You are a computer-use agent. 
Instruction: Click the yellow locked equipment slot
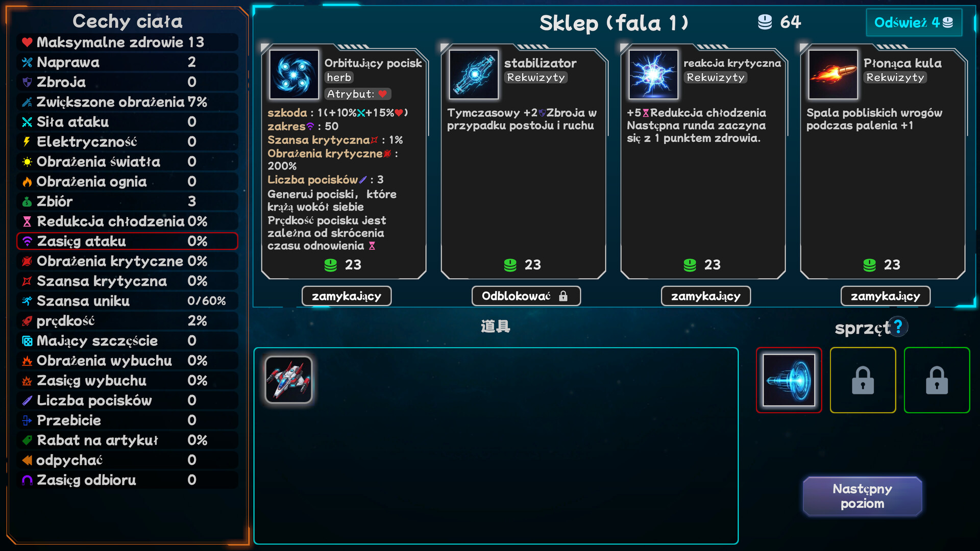click(x=863, y=380)
